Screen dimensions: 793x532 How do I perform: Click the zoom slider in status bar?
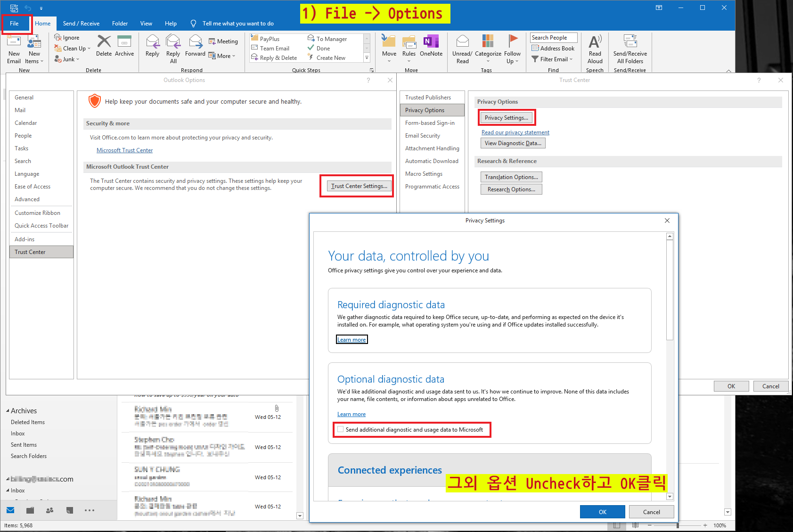pos(677,525)
